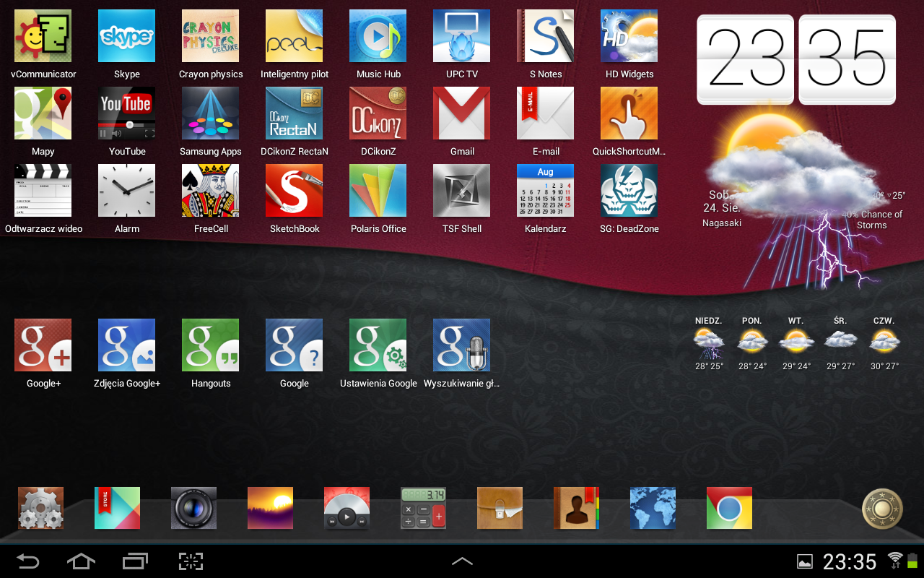Open Kalendarz calendar app

[x=546, y=191]
